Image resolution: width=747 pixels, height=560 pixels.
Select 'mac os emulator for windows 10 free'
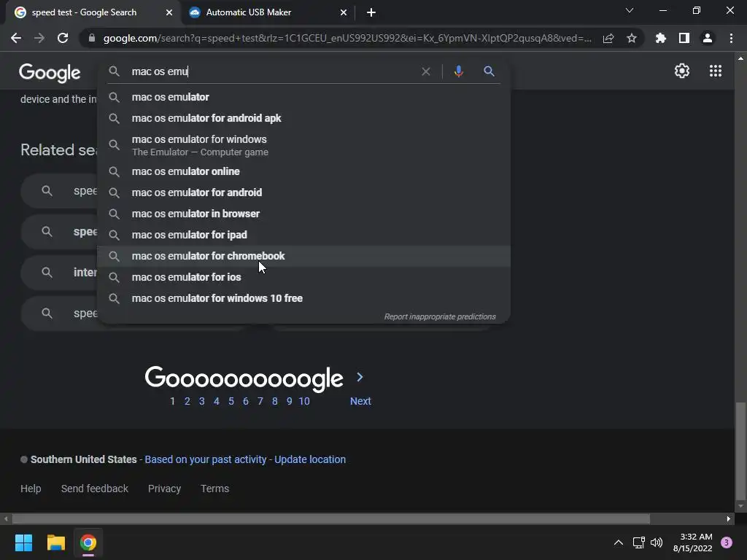coord(304,298)
